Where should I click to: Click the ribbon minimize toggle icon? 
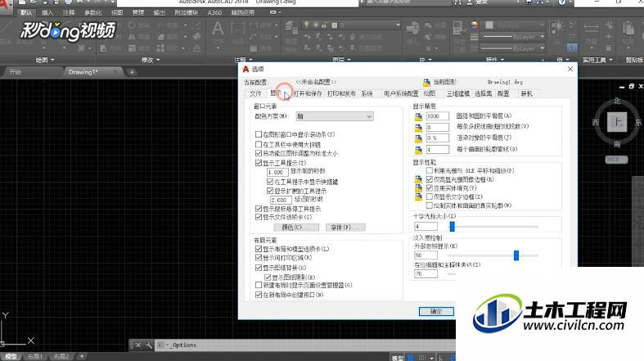tap(273, 13)
